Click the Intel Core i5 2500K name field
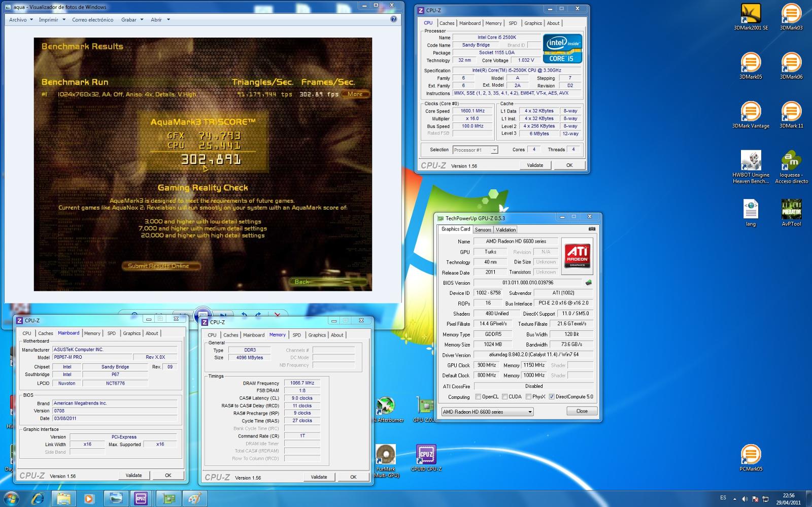812x507 pixels. click(x=496, y=38)
